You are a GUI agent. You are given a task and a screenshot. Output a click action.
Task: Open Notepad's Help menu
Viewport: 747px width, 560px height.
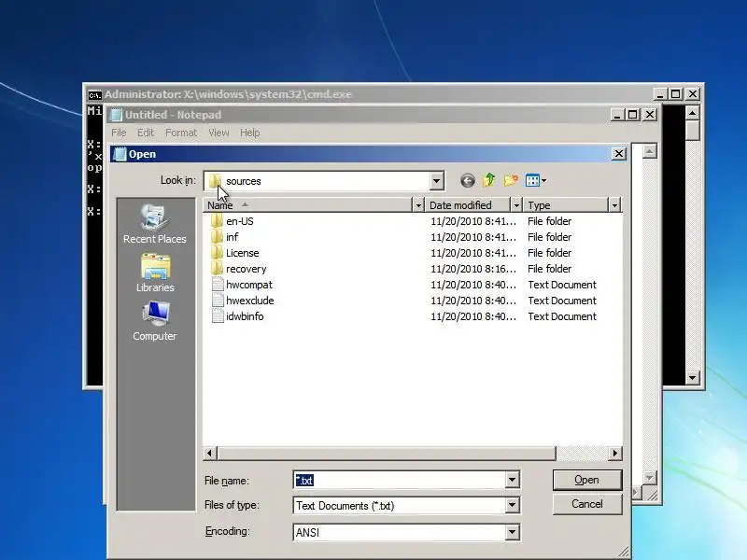tap(249, 133)
